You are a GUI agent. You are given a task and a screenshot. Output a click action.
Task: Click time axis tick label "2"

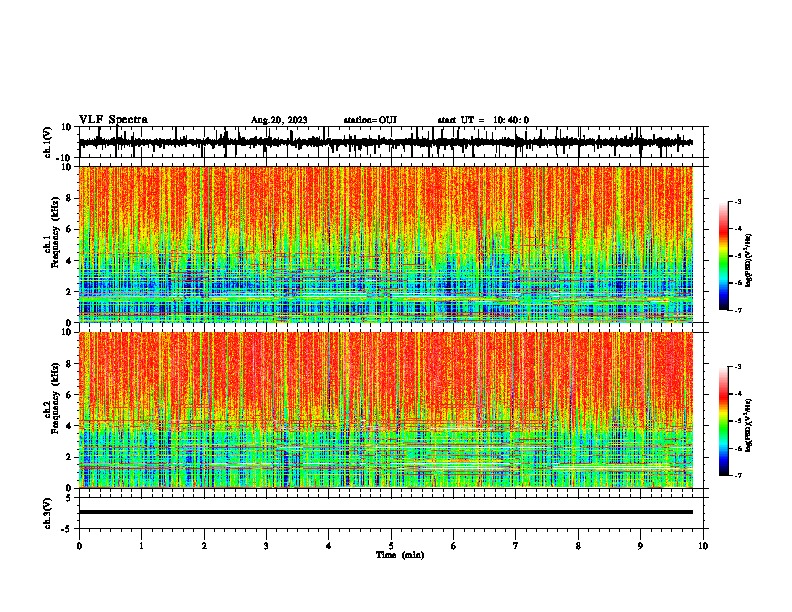(x=204, y=546)
